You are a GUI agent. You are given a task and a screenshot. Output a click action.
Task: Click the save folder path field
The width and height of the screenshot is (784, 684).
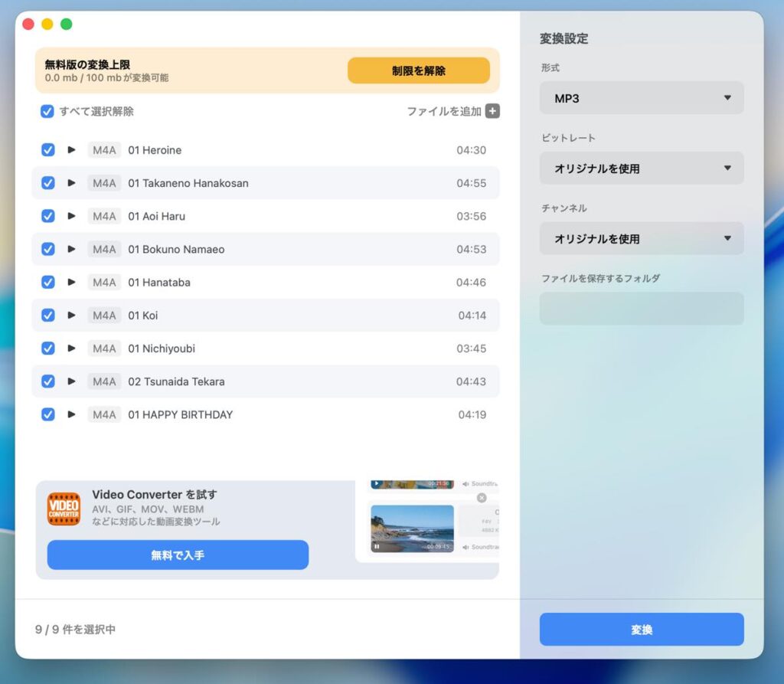click(642, 309)
